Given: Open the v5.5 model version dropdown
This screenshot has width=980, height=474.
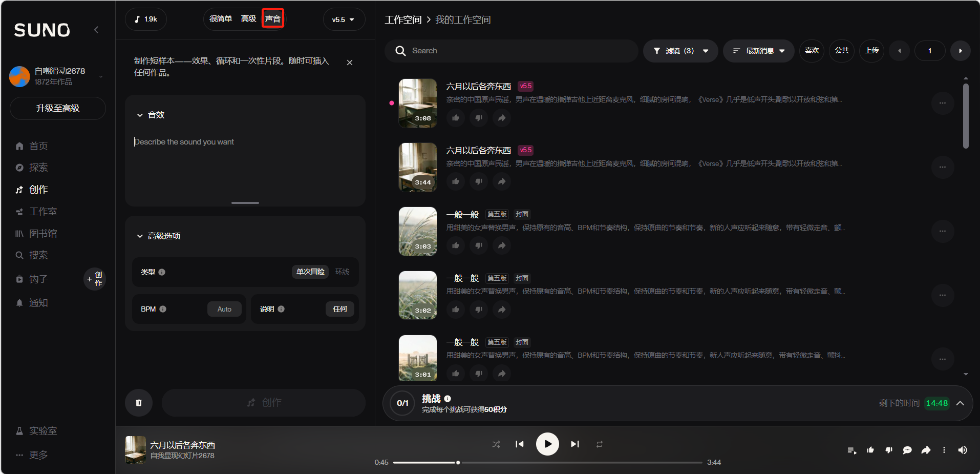Looking at the screenshot, I should click(344, 19).
